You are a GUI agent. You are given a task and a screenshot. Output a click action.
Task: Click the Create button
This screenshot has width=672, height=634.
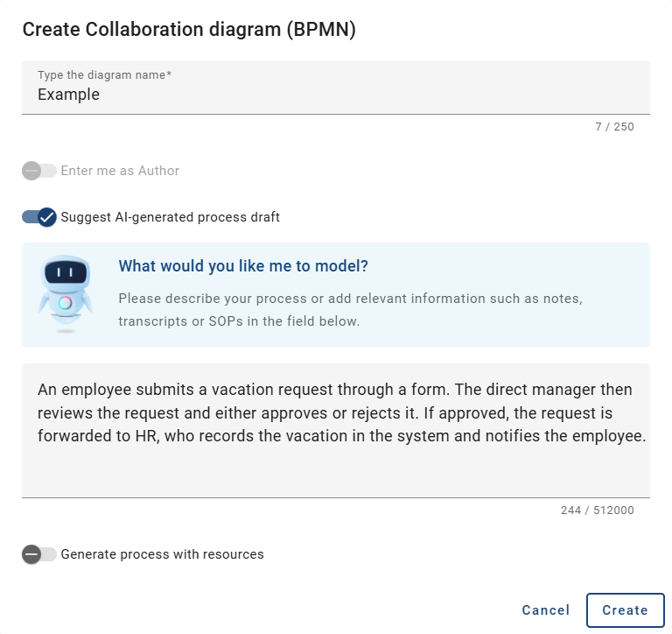coord(625,610)
